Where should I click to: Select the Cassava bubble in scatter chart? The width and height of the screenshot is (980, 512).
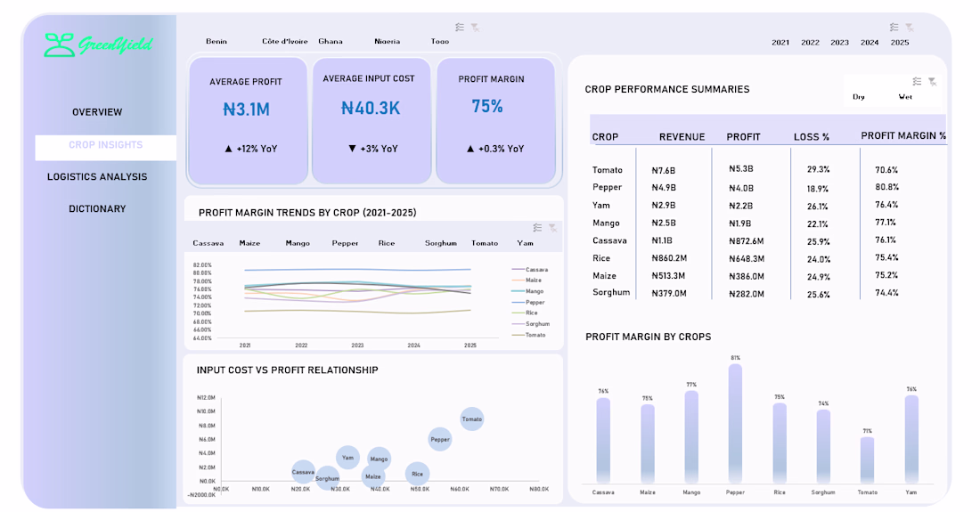(303, 472)
